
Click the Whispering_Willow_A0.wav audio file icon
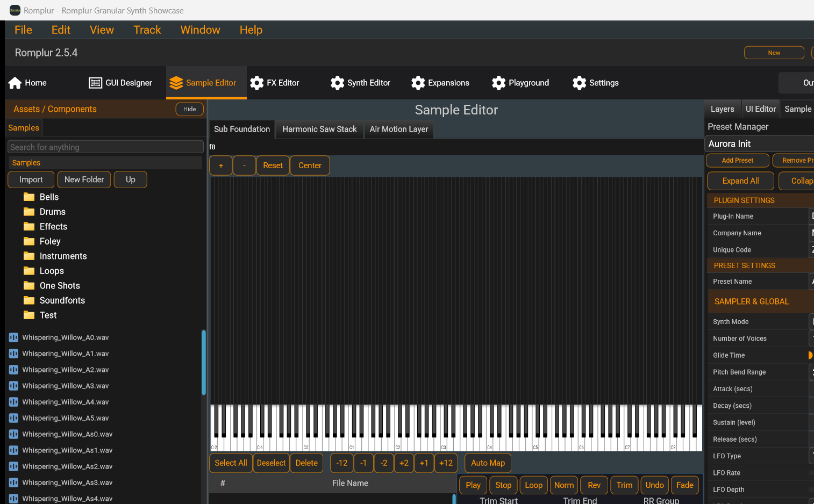(x=13, y=337)
